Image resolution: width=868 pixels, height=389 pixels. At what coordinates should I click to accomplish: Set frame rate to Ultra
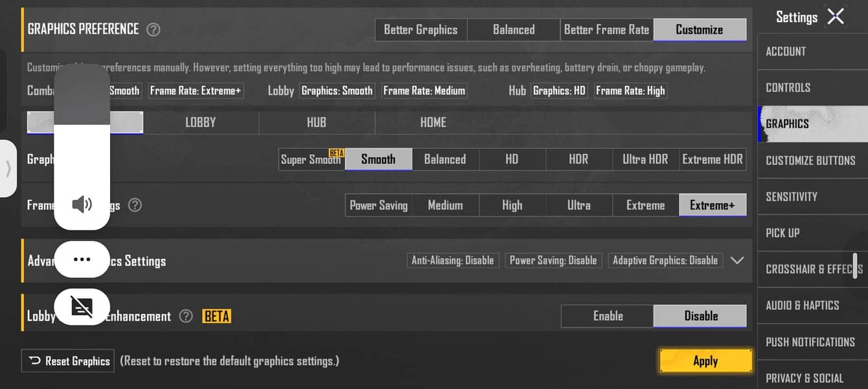pyautogui.click(x=578, y=205)
